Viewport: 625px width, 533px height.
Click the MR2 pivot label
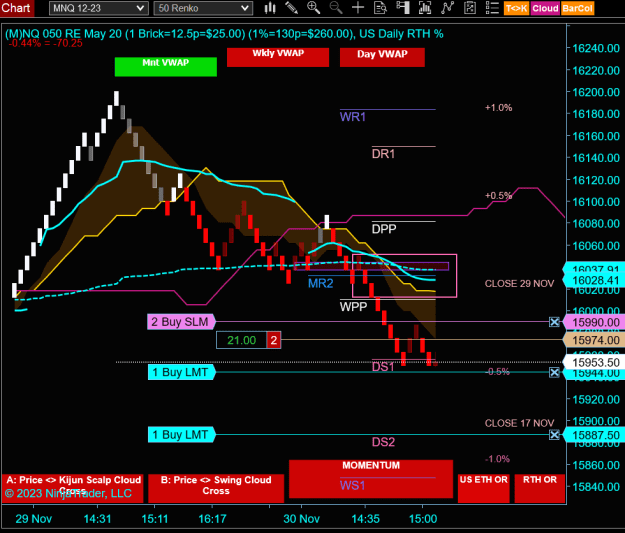click(320, 283)
